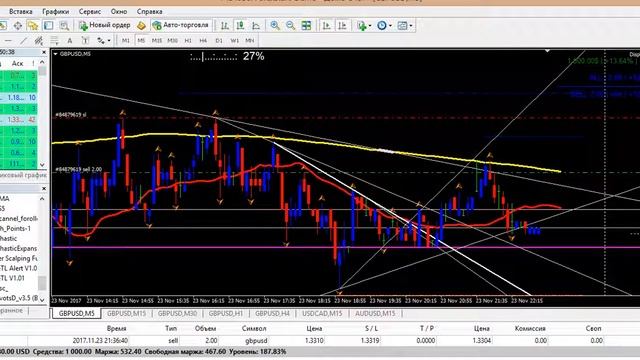The height and width of the screenshot is (360, 640).
Task: Select the crosshair cursor tool
Action: 18,26
